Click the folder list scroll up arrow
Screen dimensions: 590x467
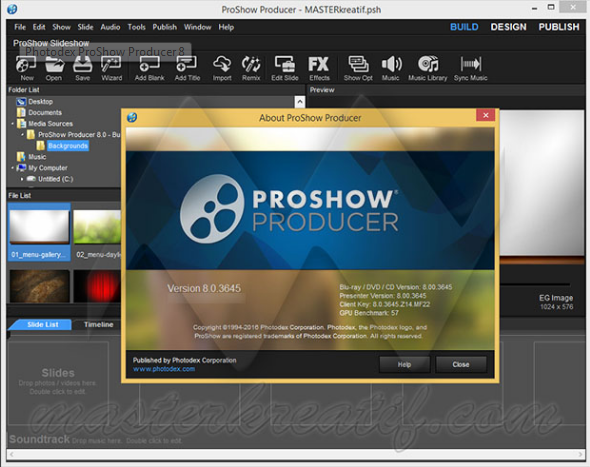pos(300,102)
